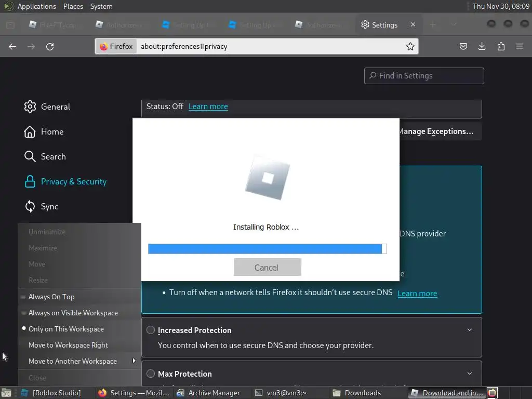This screenshot has width=532, height=399.
Task: Open Search settings magnifier icon
Action: pos(30,156)
